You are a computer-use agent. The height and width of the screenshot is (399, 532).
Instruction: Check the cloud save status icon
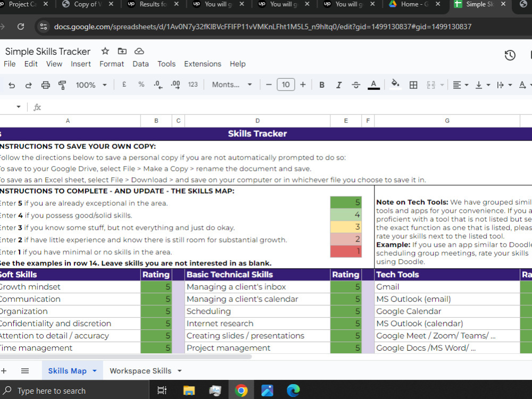(x=139, y=51)
